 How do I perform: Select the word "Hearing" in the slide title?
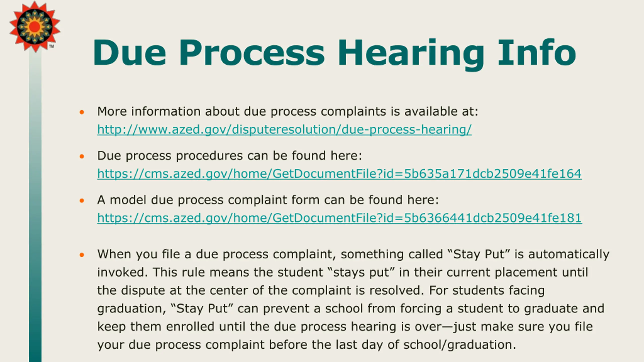click(411, 54)
